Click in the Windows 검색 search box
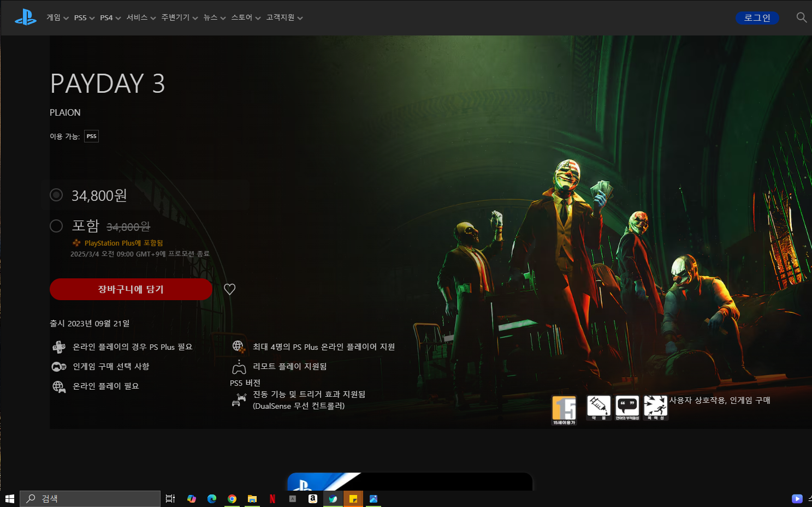 coord(90,499)
